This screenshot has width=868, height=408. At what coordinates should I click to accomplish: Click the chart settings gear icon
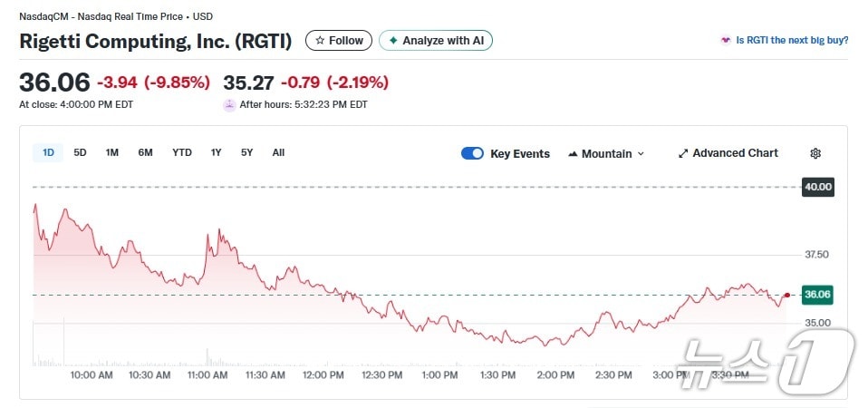pyautogui.click(x=815, y=153)
